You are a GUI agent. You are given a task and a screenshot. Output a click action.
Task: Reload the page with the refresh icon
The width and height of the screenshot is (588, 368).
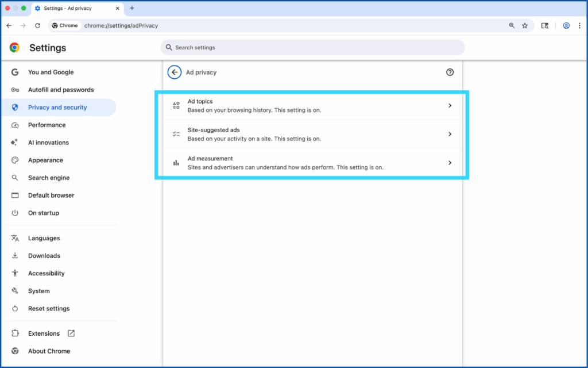tap(38, 26)
